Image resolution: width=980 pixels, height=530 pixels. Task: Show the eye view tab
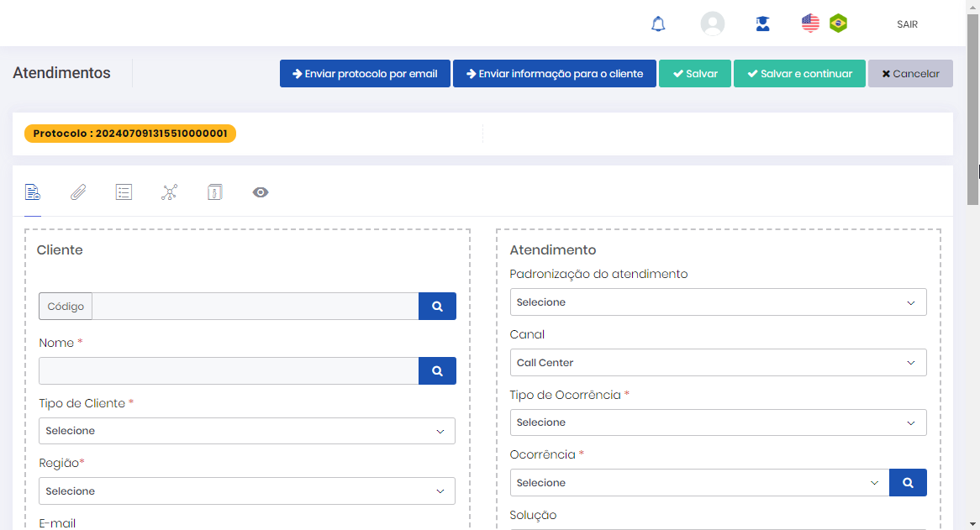[x=261, y=192]
